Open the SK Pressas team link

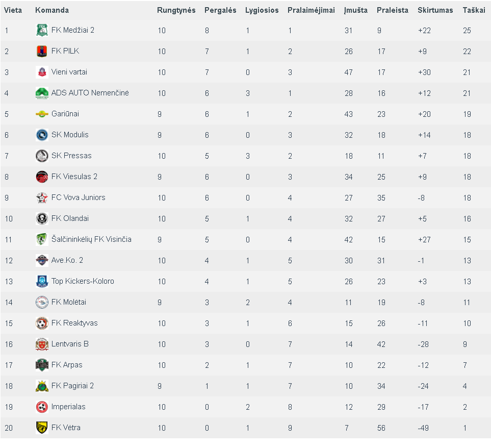click(x=71, y=156)
